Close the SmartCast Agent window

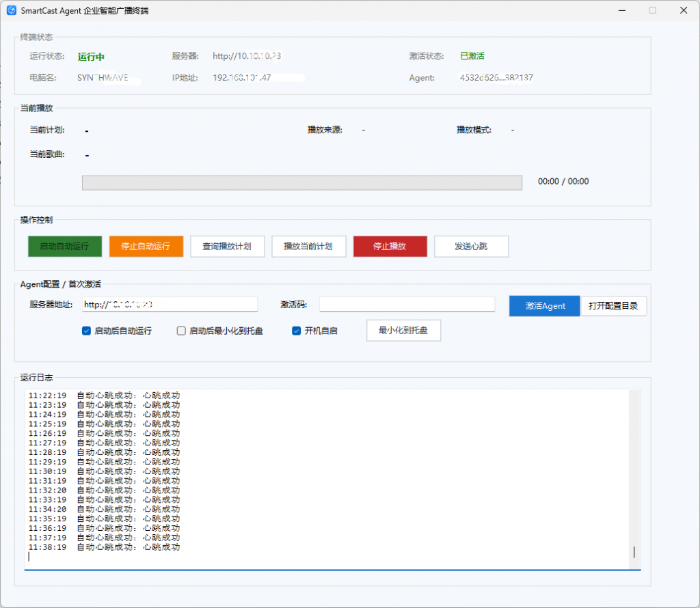[684, 10]
